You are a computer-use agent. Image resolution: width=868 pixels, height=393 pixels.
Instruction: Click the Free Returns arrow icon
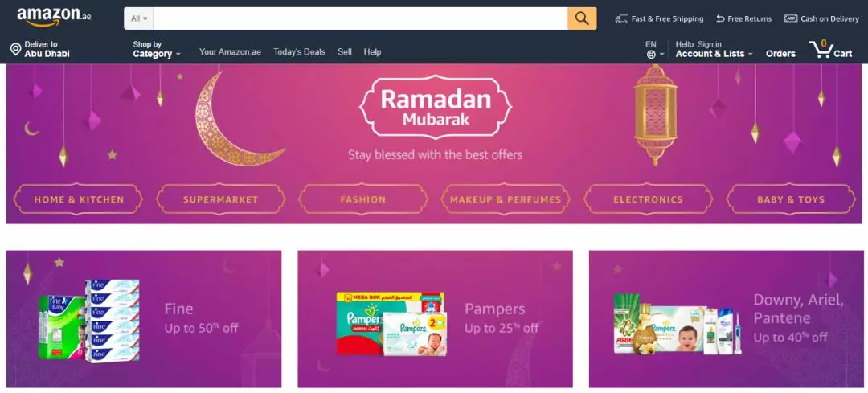[720, 18]
